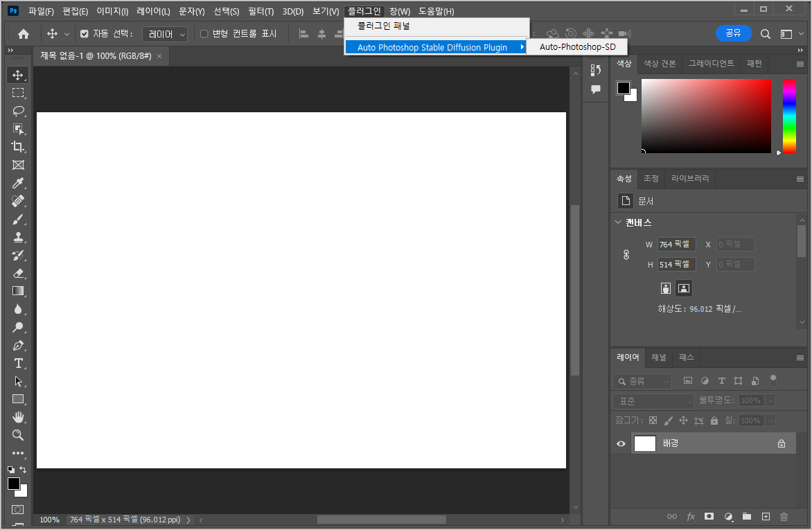Viewport: 812px width, 530px height.
Task: Select the History Brush tool
Action: coord(18,256)
